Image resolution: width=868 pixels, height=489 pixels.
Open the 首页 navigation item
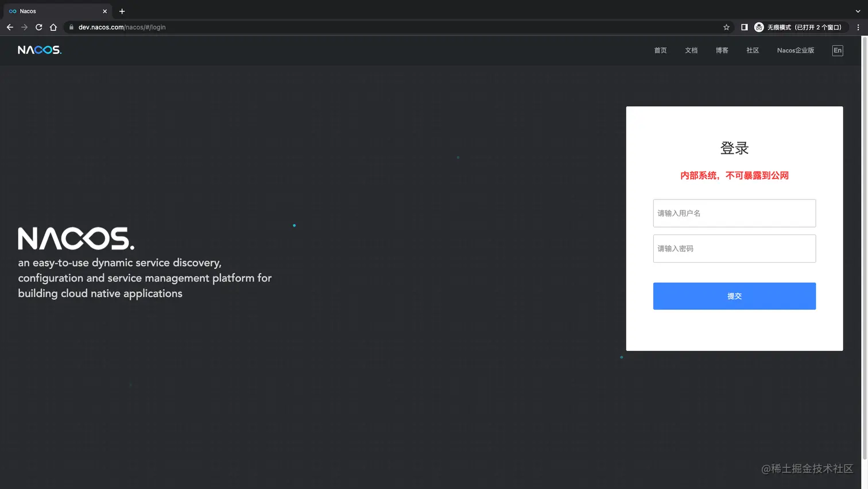pos(660,51)
